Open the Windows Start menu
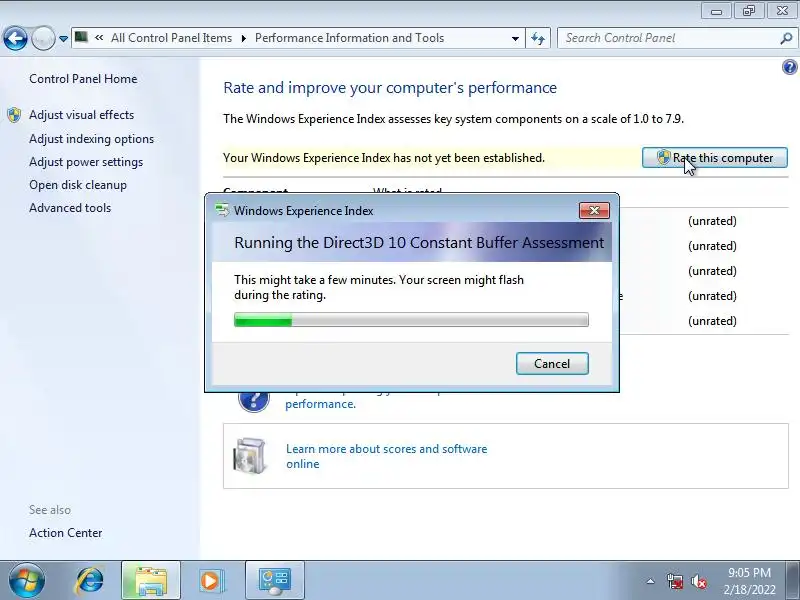The width and height of the screenshot is (800, 600). 27,581
